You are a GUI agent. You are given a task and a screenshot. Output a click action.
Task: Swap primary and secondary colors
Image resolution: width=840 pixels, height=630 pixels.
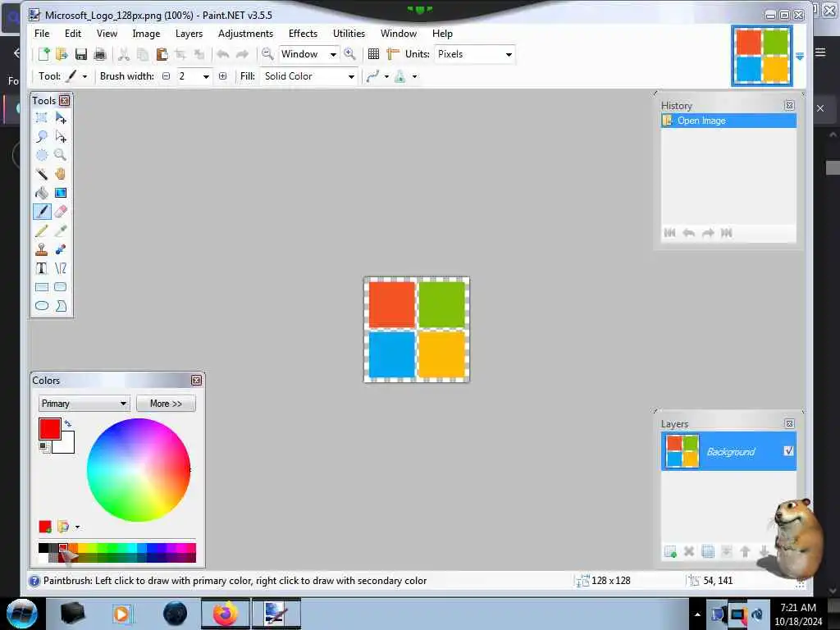(67, 423)
